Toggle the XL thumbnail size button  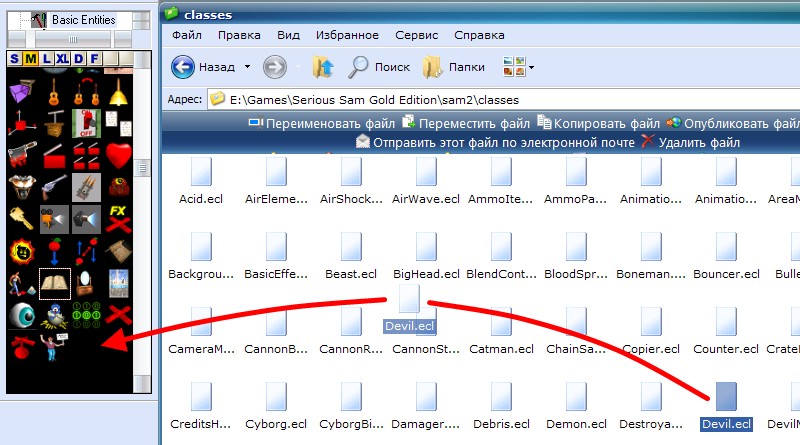pos(62,59)
